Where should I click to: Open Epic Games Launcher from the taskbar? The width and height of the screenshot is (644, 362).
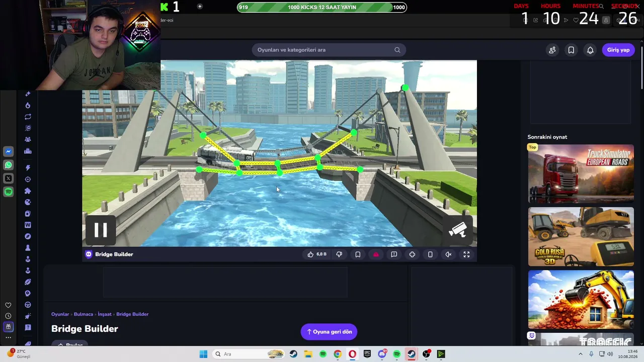point(367,354)
